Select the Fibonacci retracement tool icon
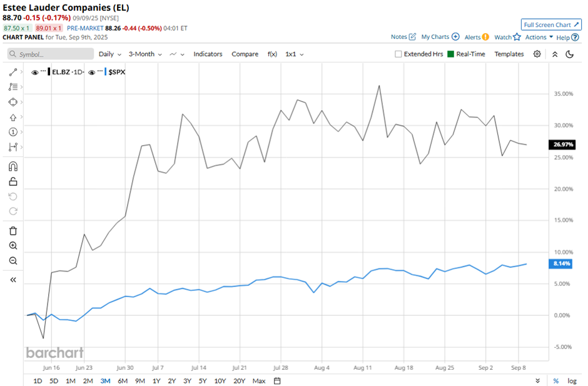This screenshot has height=386, width=588. coord(13,87)
